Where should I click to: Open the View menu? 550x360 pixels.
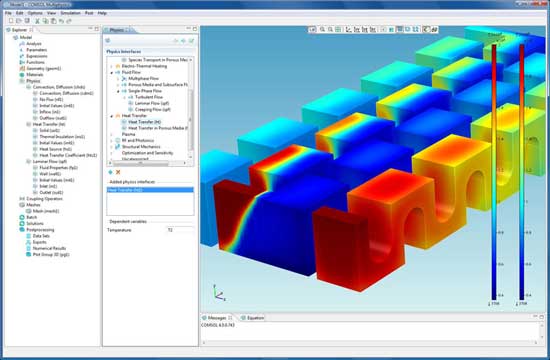(x=52, y=13)
